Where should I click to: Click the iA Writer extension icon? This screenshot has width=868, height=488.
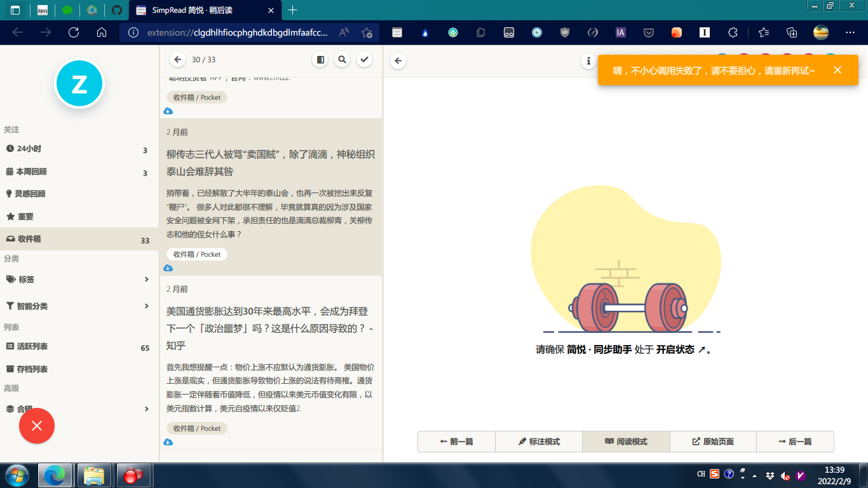pos(621,32)
